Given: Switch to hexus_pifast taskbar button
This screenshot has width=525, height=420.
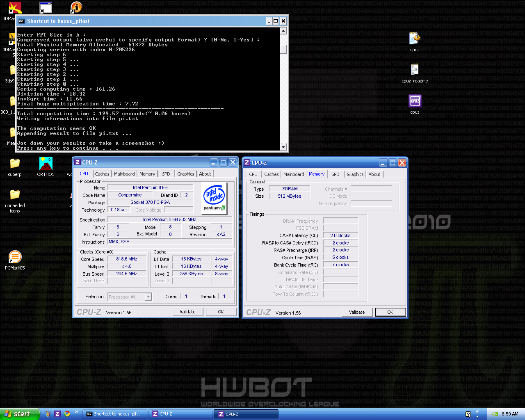Looking at the screenshot, I should [114, 414].
